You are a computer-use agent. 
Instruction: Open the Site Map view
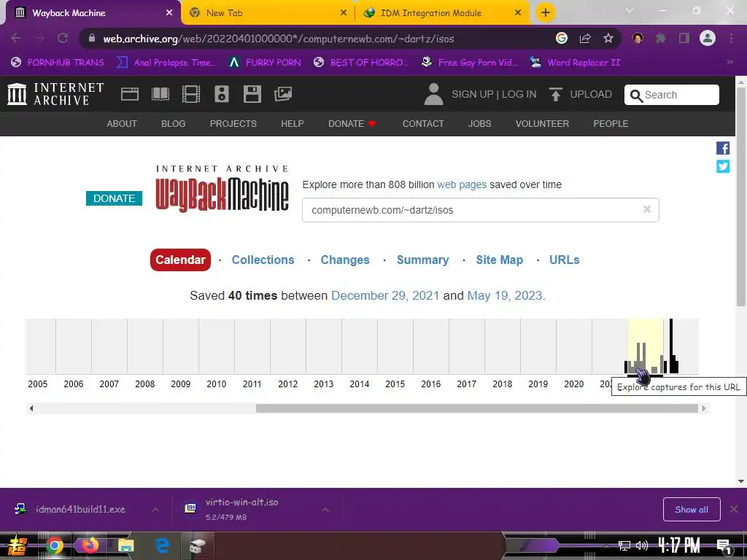tap(499, 260)
